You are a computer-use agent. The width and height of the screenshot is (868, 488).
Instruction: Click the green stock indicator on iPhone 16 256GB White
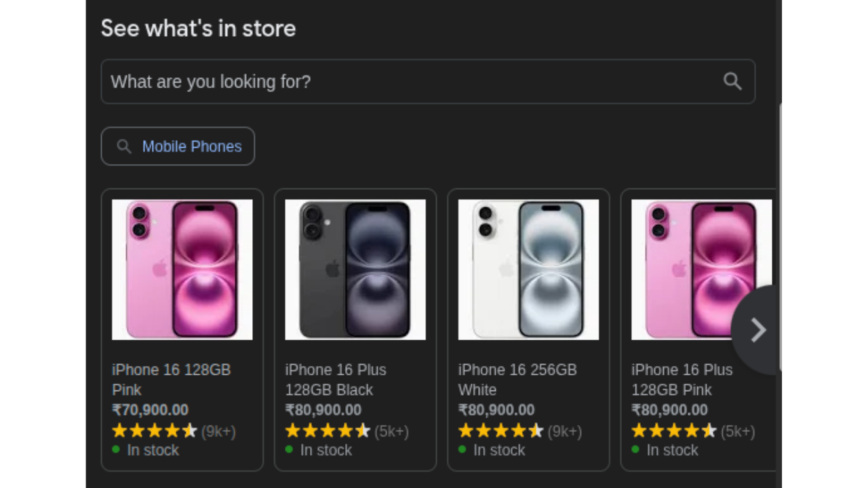[x=462, y=450]
